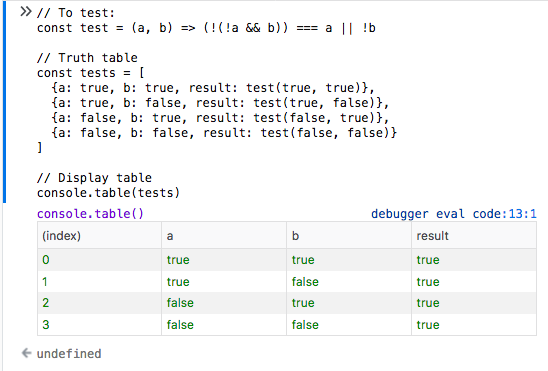Click the console.table() message label

click(90, 214)
